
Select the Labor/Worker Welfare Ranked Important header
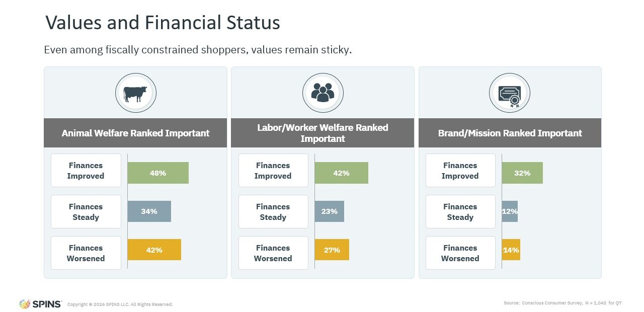coord(323,133)
